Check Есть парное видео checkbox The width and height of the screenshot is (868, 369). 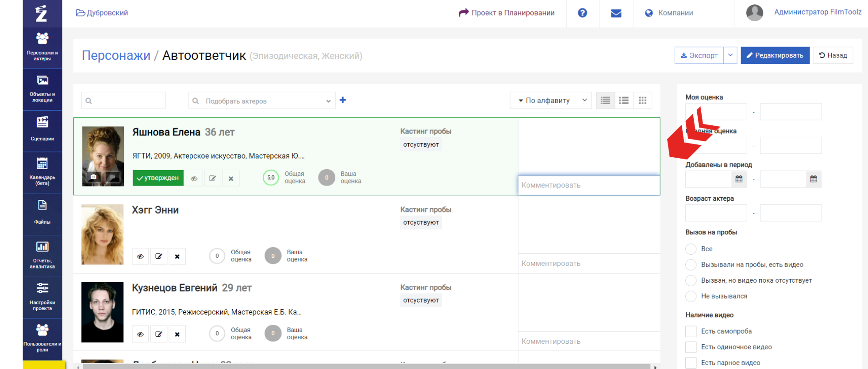pyautogui.click(x=691, y=363)
